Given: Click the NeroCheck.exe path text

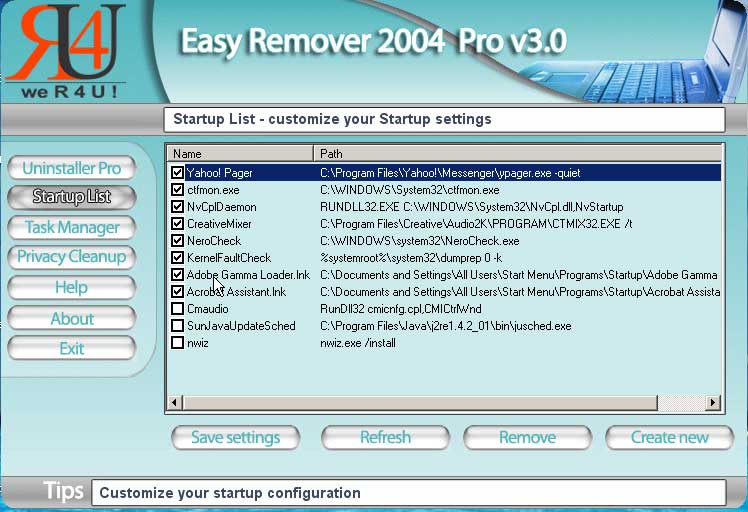Looking at the screenshot, I should coord(420,241).
